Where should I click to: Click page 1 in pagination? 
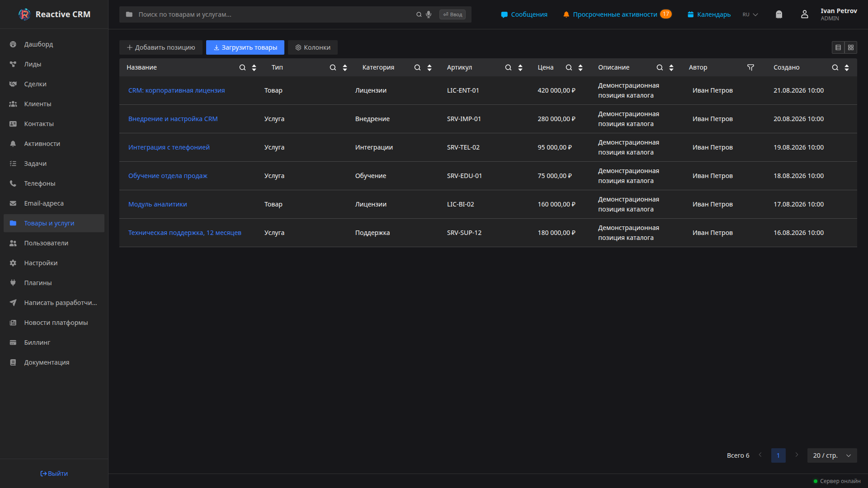point(778,455)
